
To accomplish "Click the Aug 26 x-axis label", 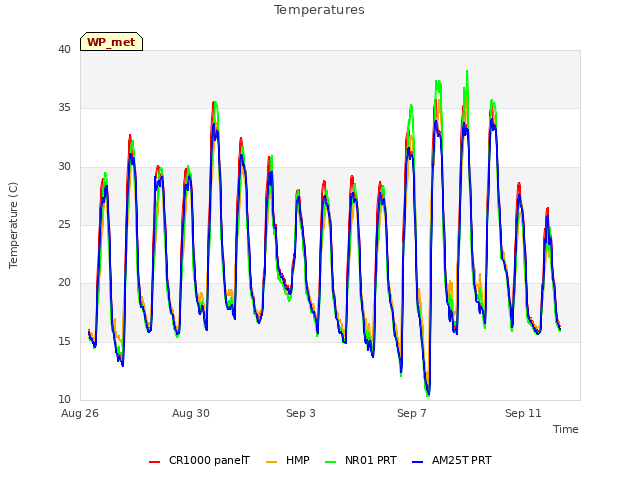I will click(80, 413).
